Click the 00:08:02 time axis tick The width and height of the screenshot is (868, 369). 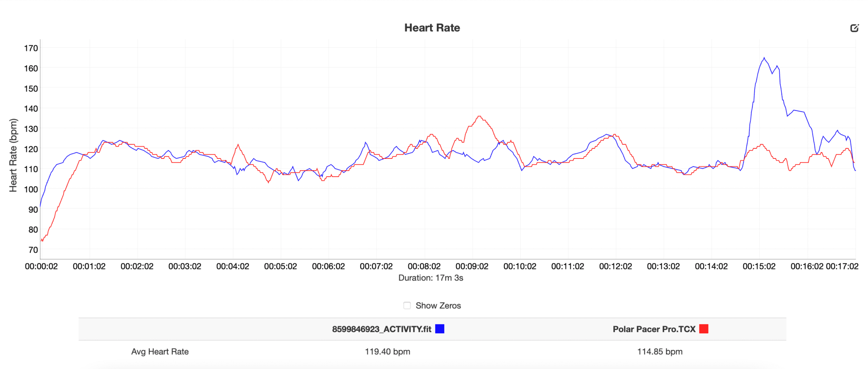point(424,266)
